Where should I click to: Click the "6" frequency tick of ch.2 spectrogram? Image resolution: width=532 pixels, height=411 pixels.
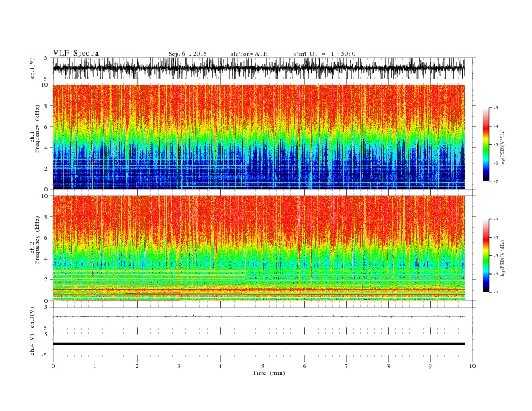coord(47,238)
